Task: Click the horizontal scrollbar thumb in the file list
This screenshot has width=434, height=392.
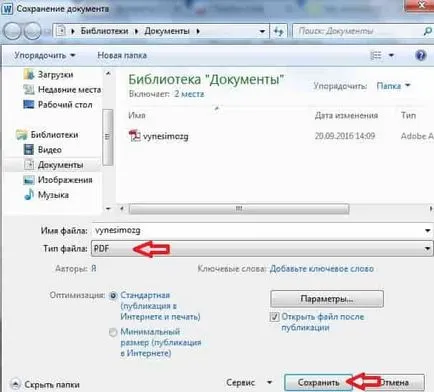Action: 239,209
